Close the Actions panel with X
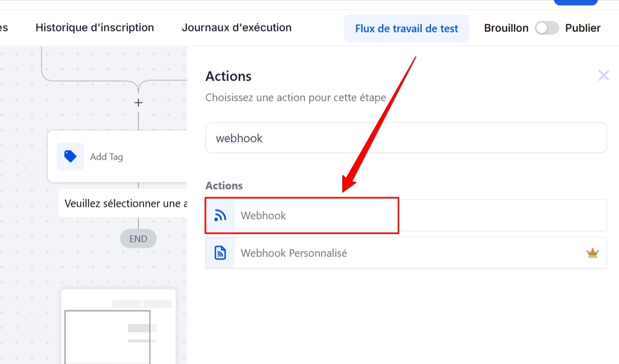The image size is (619, 364). point(603,76)
